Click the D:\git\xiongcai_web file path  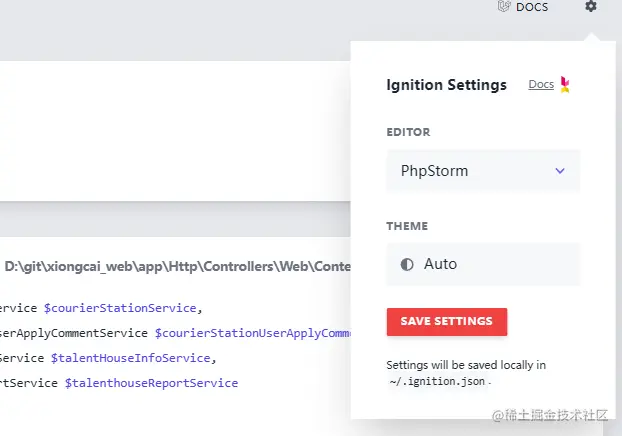point(177,267)
